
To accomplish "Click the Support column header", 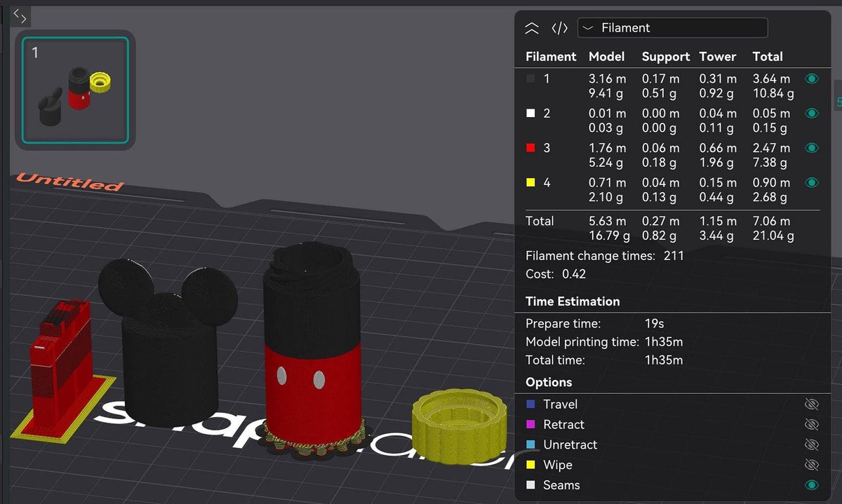I will pos(665,57).
